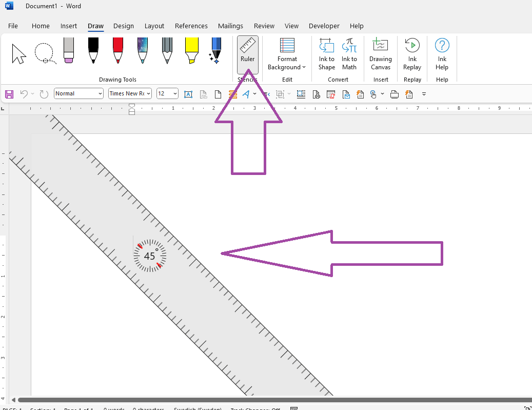Screen dimensions: 532x410
Task: Toggle the Ruler stencil off
Action: click(x=248, y=54)
